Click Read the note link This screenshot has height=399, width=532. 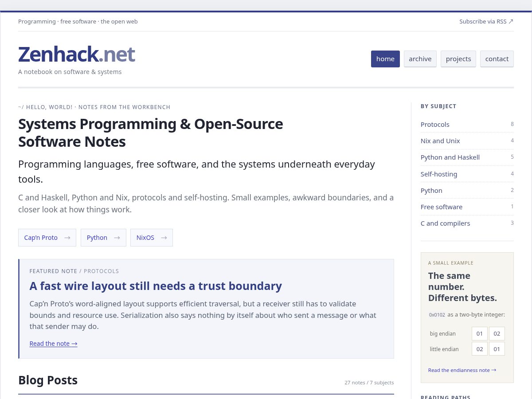point(53,344)
